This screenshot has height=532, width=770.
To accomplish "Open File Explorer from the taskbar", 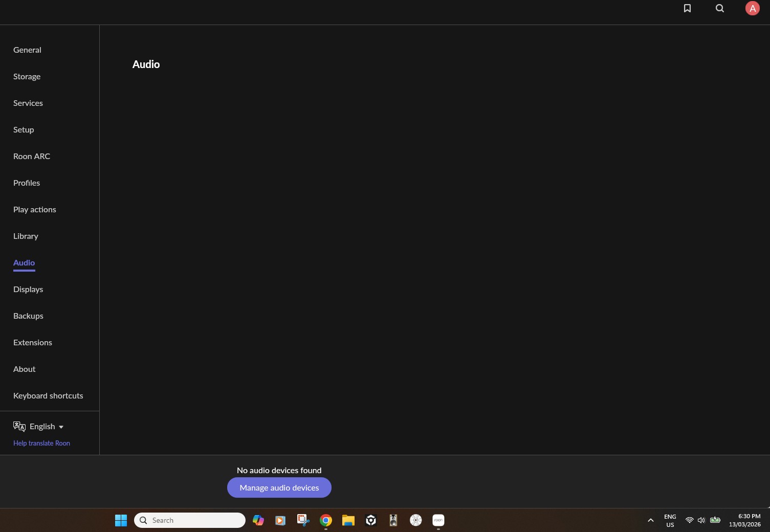I will tap(348, 520).
